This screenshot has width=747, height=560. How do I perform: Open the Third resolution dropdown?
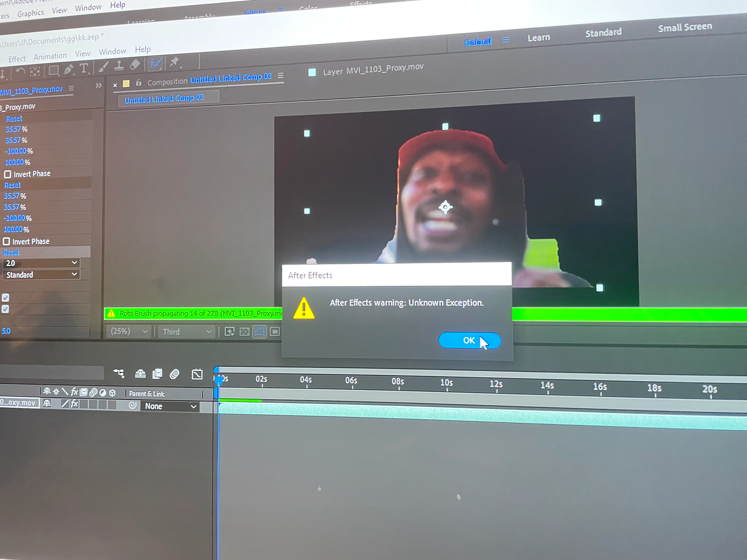187,332
